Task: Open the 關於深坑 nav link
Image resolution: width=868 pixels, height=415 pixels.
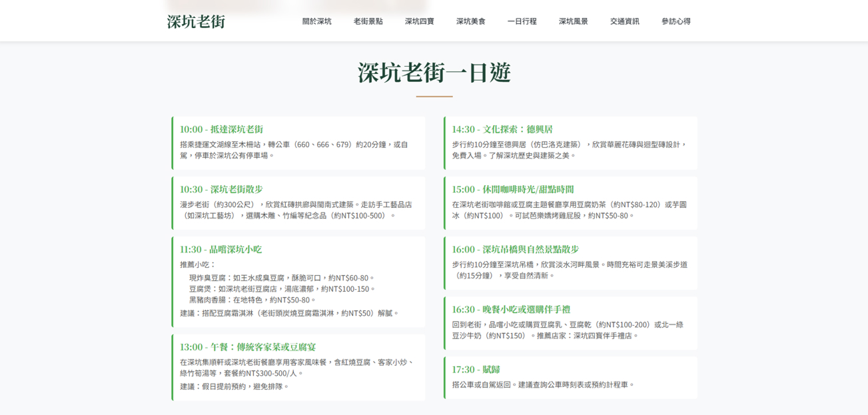Action: point(316,21)
